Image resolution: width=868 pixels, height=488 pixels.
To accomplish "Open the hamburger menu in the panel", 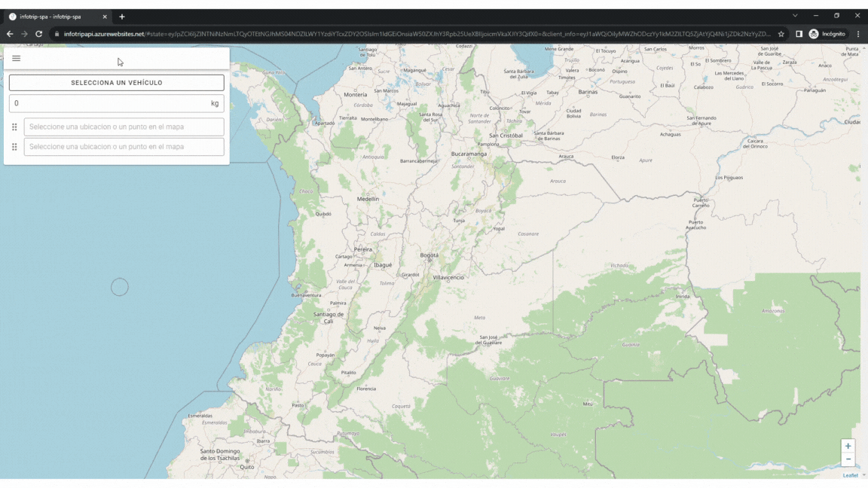I will [x=17, y=59].
